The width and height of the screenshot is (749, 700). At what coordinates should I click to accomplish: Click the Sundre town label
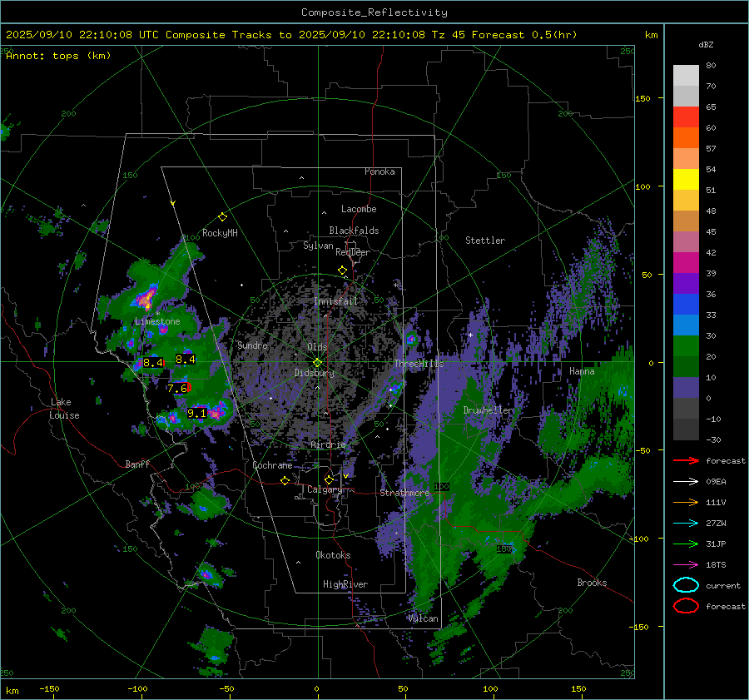tap(252, 345)
